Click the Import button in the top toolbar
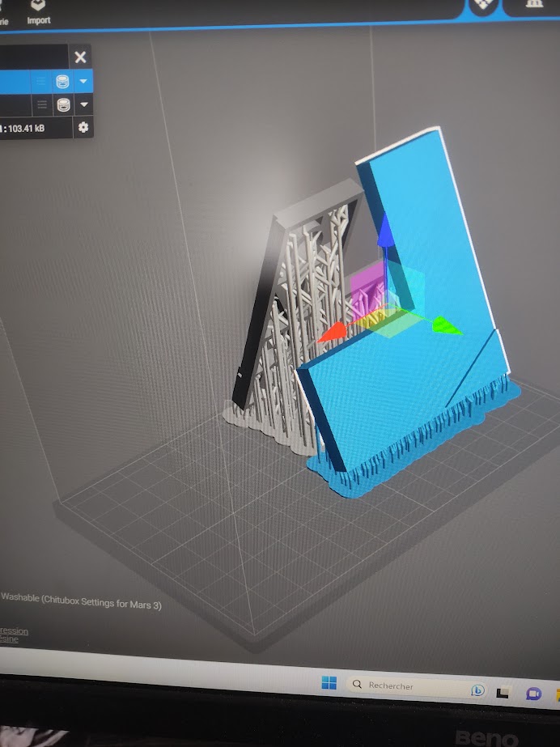The height and width of the screenshot is (747, 560). pyautogui.click(x=39, y=12)
